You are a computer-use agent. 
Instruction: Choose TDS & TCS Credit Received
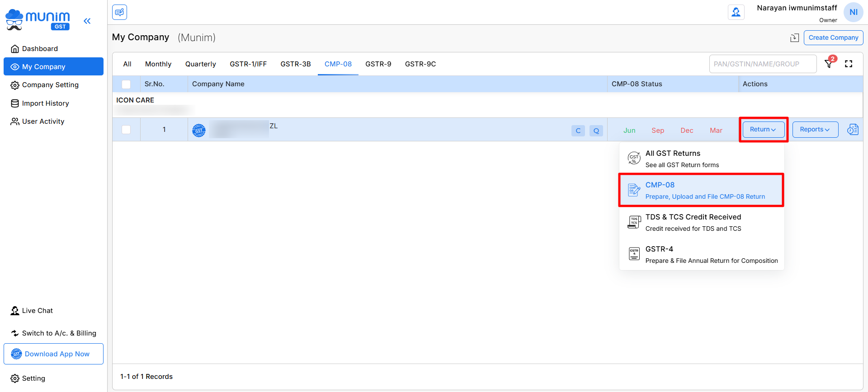tap(702, 222)
